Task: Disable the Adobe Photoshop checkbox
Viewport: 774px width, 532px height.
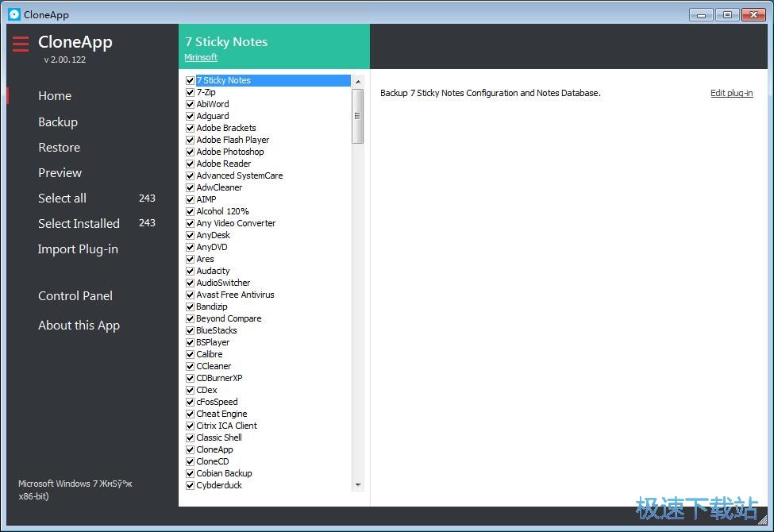Action: (190, 152)
